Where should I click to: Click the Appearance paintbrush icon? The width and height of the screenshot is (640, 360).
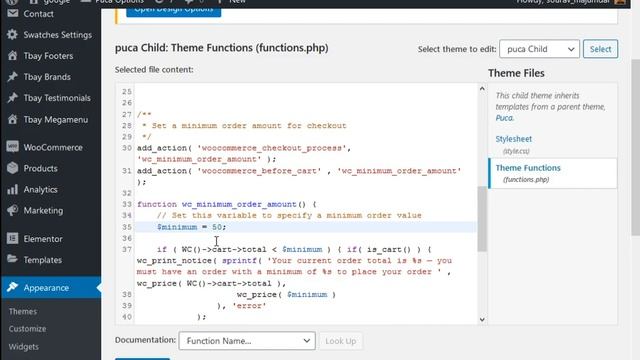click(x=13, y=287)
